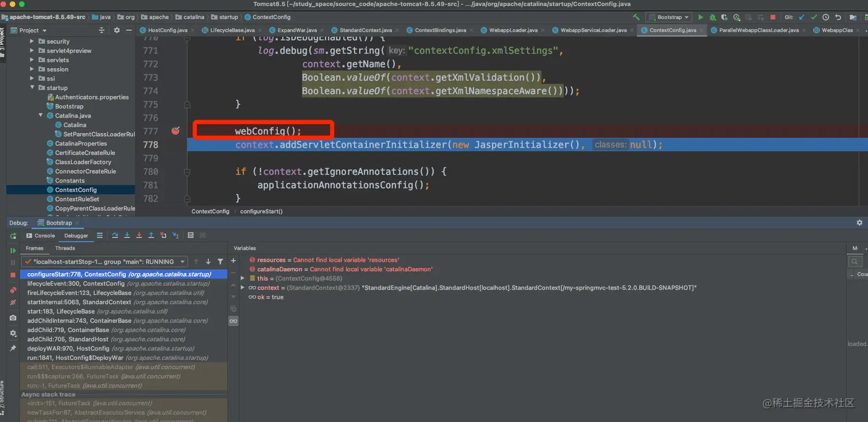Open the Threads tab

(65, 248)
